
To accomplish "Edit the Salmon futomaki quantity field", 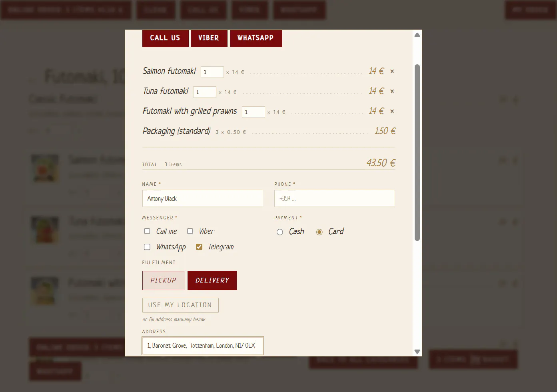I will (212, 72).
